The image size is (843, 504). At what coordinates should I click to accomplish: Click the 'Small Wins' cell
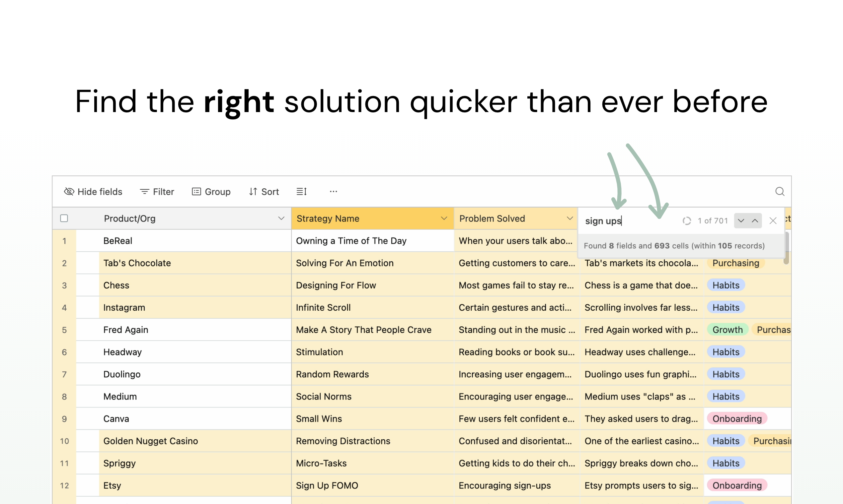click(373, 419)
